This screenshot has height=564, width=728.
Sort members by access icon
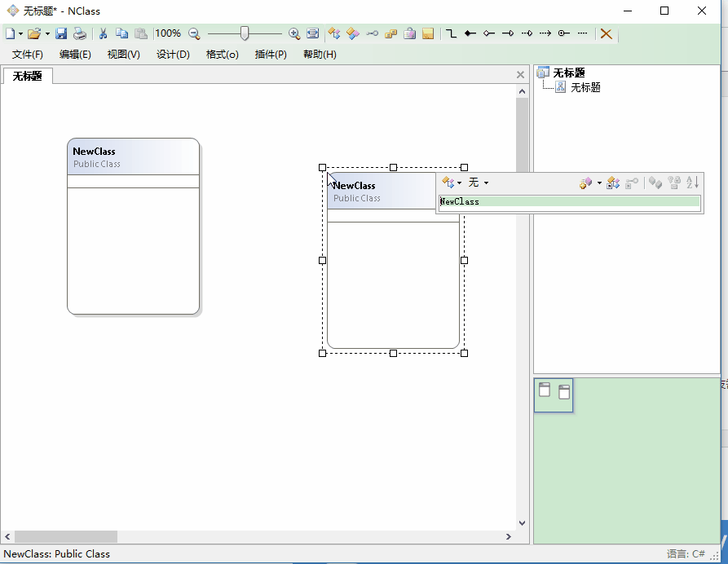click(x=673, y=183)
